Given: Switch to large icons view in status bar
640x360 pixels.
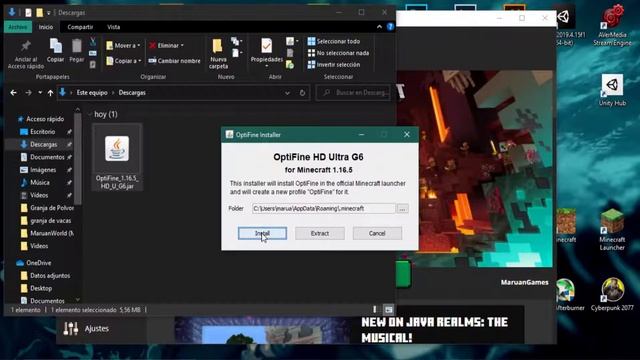Looking at the screenshot, I should 389,310.
